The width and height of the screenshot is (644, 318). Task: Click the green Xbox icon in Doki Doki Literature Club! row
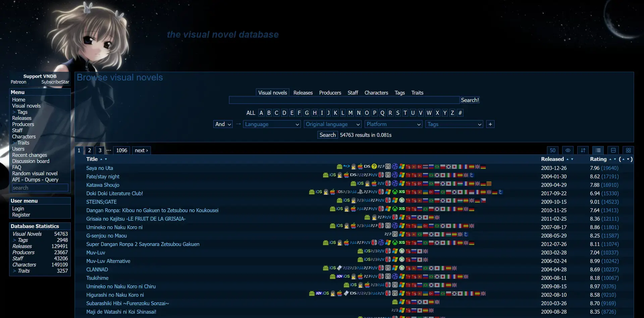tap(395, 192)
